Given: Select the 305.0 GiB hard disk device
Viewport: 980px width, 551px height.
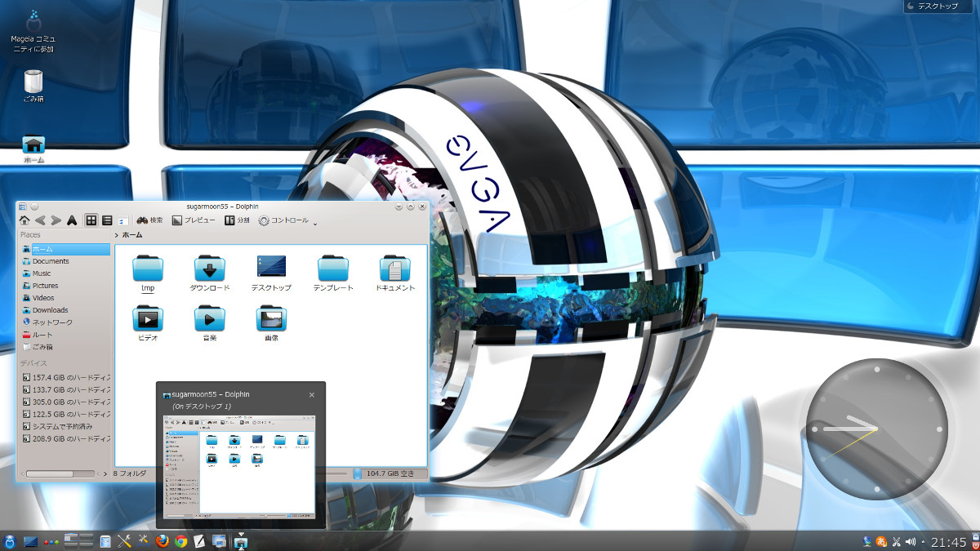Looking at the screenshot, I should [65, 402].
